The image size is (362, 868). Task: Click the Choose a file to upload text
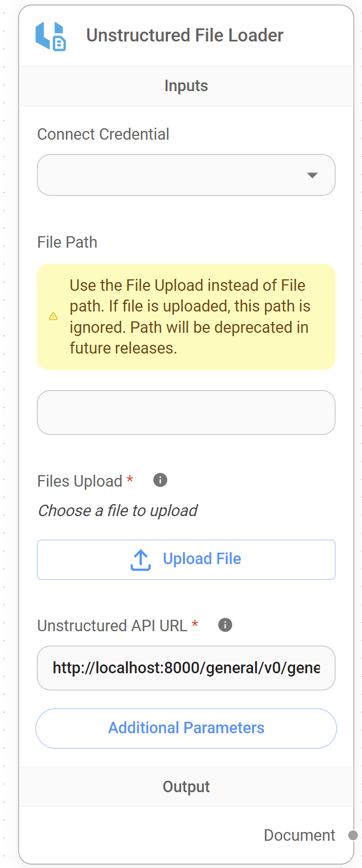(x=117, y=511)
